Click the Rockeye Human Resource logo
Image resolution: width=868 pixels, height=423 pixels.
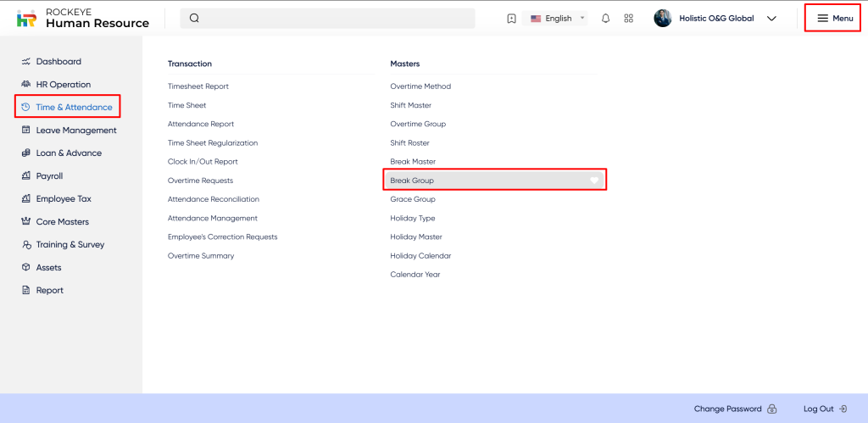(x=82, y=19)
